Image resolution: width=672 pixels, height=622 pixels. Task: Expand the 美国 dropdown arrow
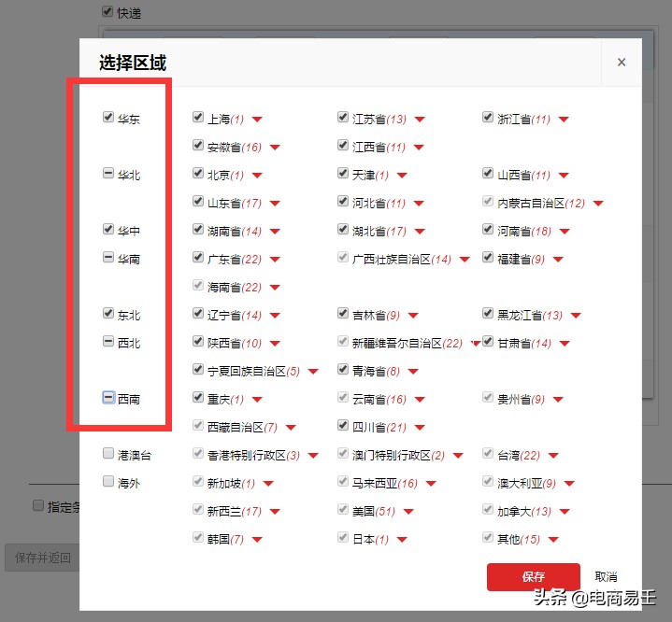(x=408, y=512)
